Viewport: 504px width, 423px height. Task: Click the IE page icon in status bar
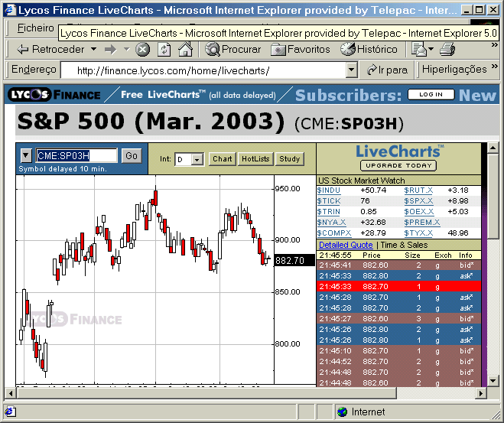point(10,412)
